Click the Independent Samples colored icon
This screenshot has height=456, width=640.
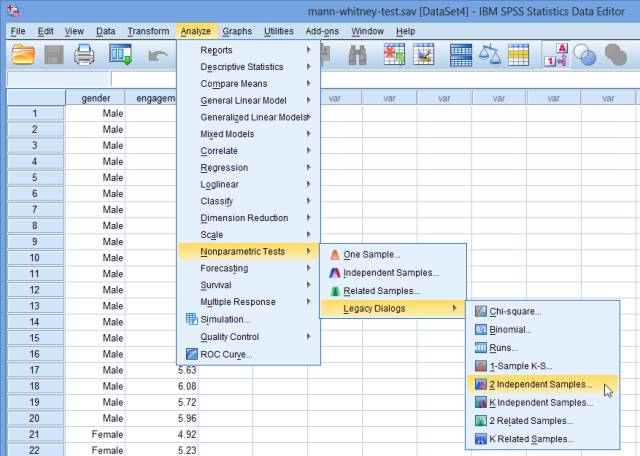click(x=335, y=273)
